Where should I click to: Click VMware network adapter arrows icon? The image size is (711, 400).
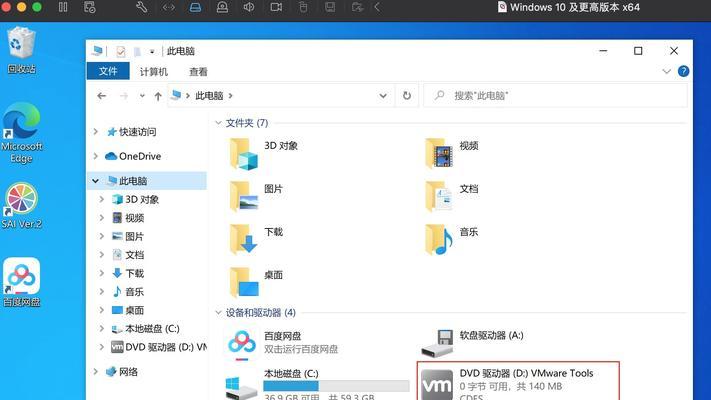169,7
